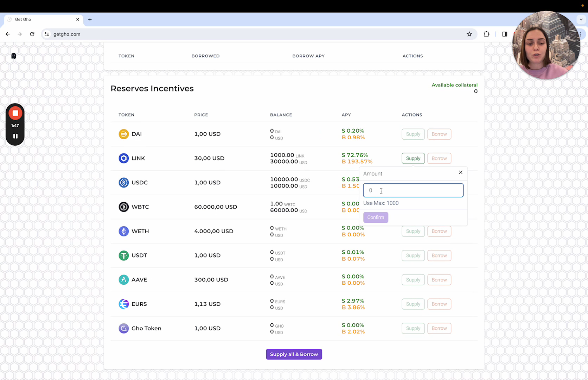Click the BALANCE column header
Screen dimensions: 588x380
pyautogui.click(x=281, y=115)
